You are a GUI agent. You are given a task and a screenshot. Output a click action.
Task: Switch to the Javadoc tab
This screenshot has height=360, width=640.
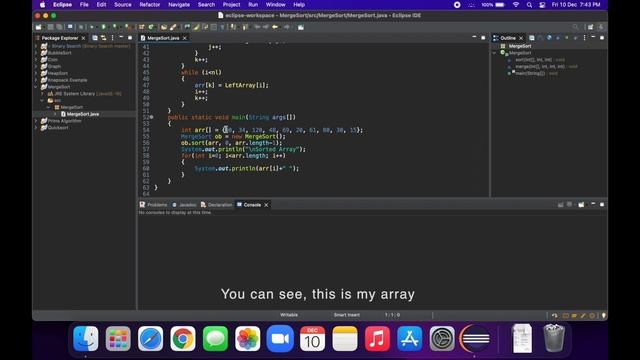click(184, 205)
